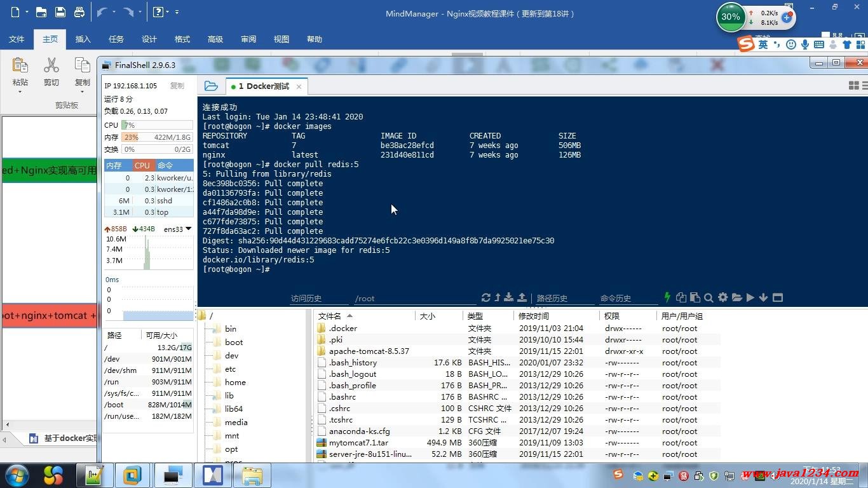868x488 pixels.
Task: Open the Customize Quick Access Toolbar dropdown
Action: pos(177,12)
